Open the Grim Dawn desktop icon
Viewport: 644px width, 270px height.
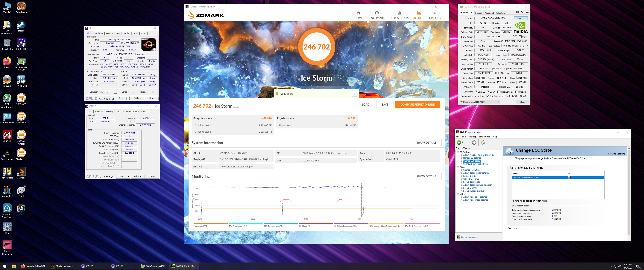[x=21, y=8]
